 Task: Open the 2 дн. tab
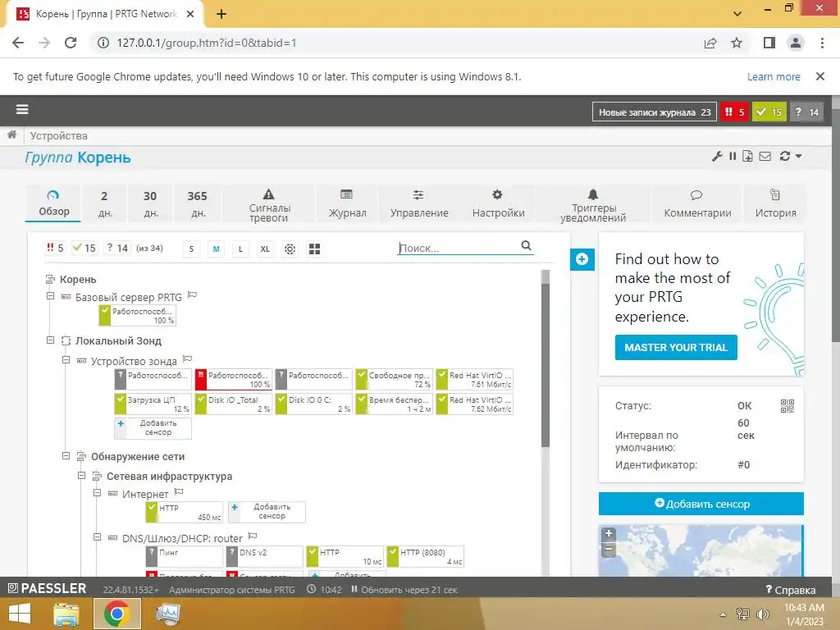[105, 203]
